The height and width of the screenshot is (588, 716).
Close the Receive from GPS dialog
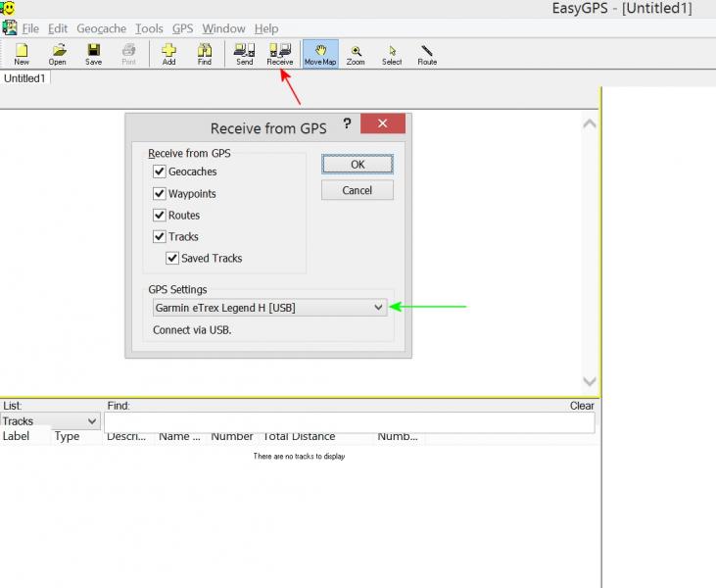383,123
